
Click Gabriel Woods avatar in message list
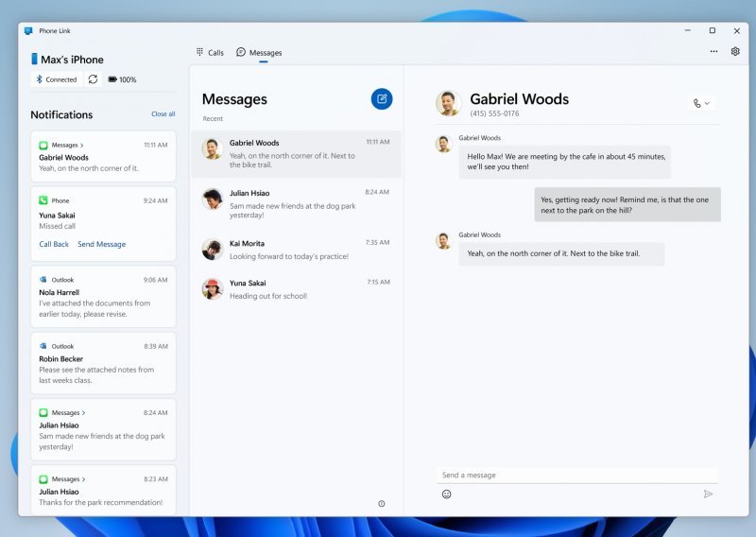click(x=212, y=148)
